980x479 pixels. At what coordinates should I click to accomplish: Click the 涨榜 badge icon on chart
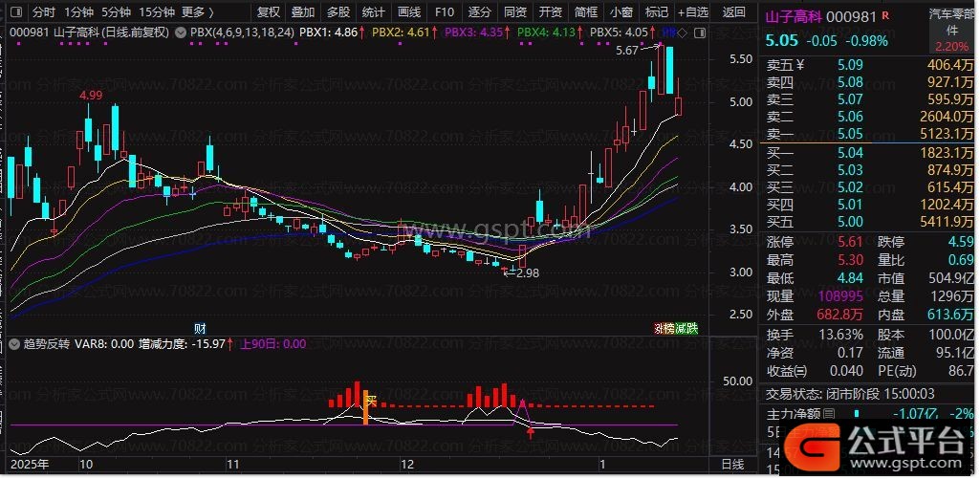(x=664, y=328)
